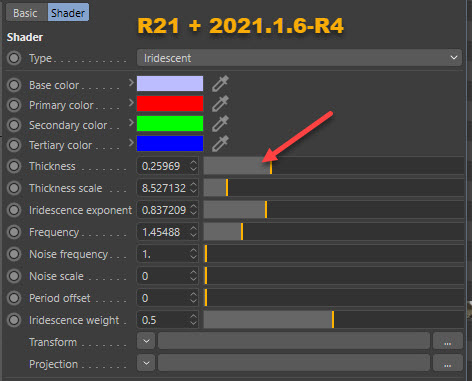Viewport: 472px width, 381px height.
Task: Open the Base color lavender swatch
Action: point(170,83)
